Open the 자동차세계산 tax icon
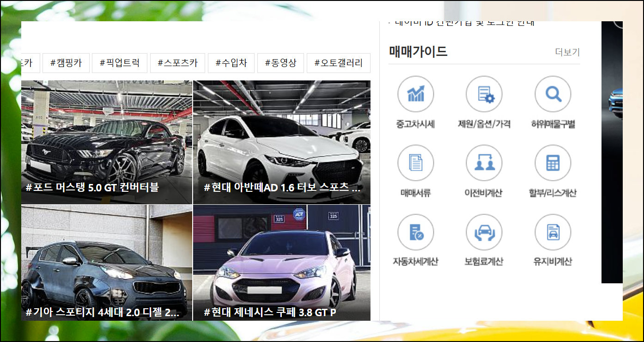 [x=415, y=232]
